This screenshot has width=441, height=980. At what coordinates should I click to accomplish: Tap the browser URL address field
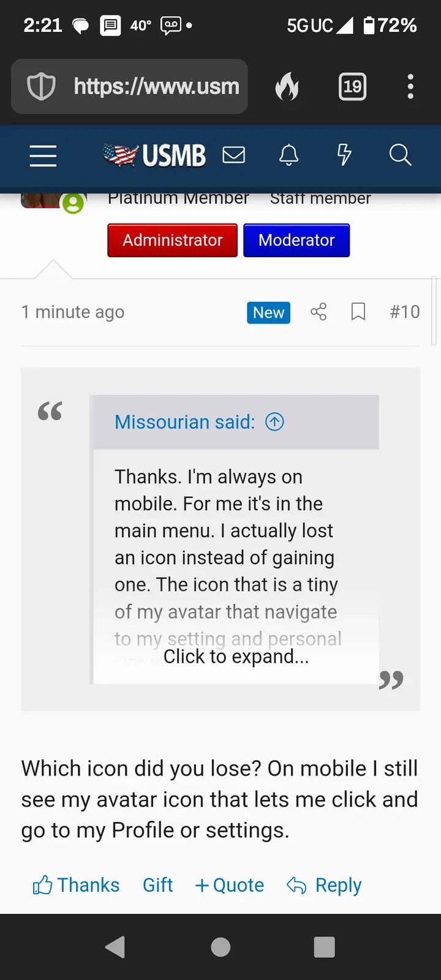156,86
